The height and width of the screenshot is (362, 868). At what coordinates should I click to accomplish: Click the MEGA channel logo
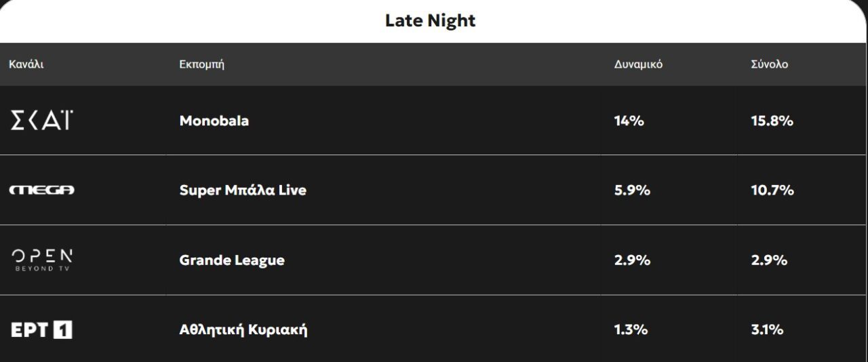tap(41, 190)
